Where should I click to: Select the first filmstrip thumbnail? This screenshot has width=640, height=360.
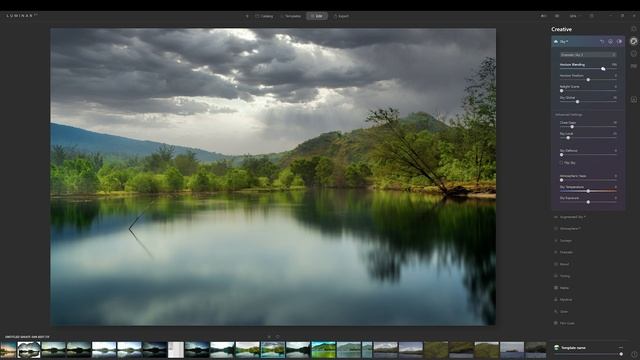coord(8,350)
